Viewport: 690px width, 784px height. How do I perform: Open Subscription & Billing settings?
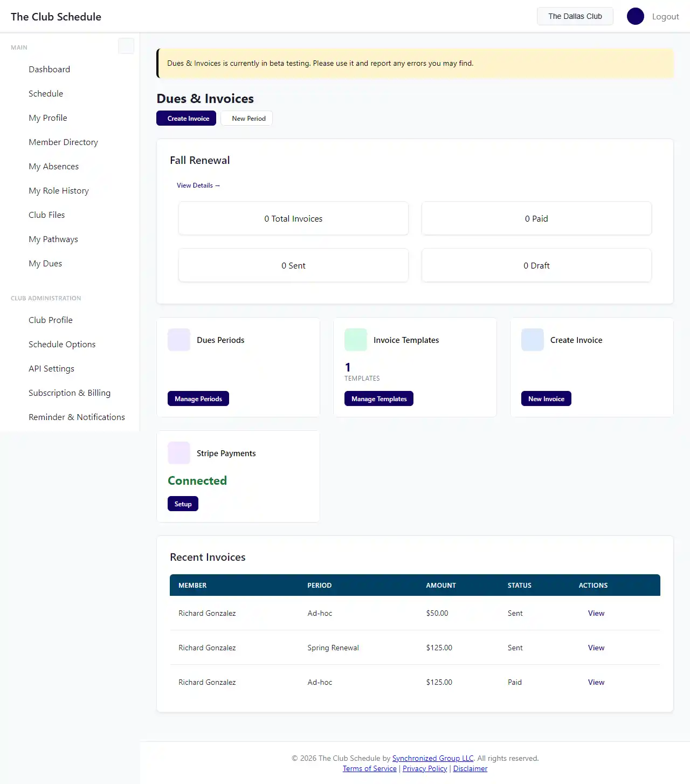[x=70, y=393]
